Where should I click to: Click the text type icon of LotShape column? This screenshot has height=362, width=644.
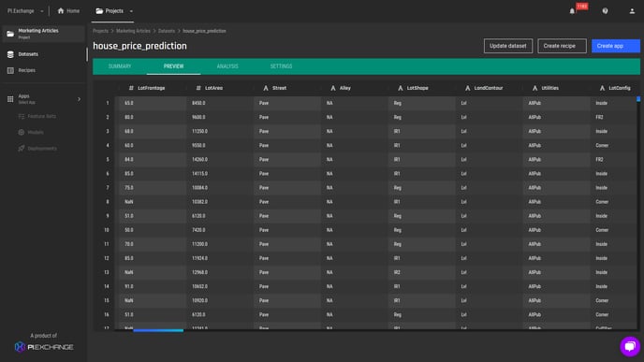click(x=401, y=88)
